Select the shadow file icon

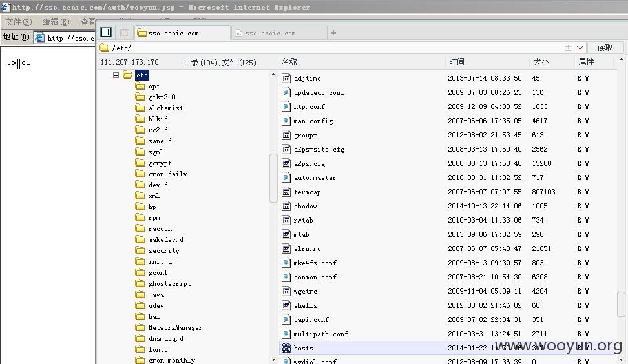coord(286,206)
